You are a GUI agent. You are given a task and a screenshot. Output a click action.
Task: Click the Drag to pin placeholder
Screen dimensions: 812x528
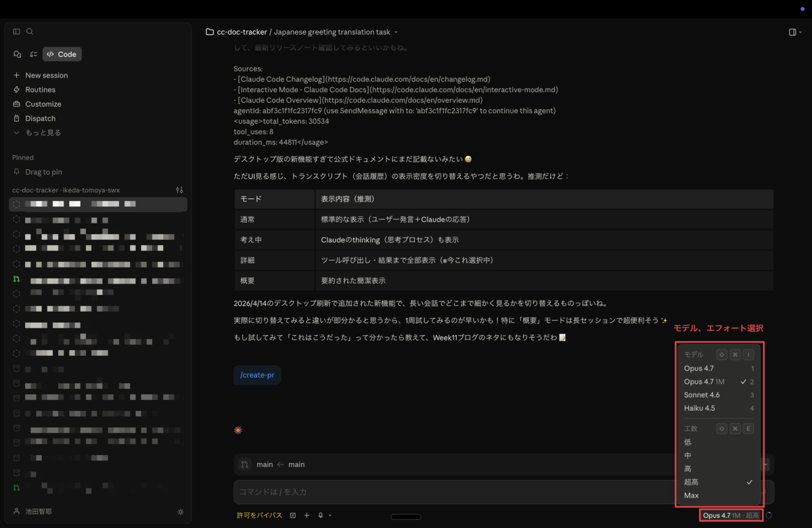pyautogui.click(x=38, y=172)
